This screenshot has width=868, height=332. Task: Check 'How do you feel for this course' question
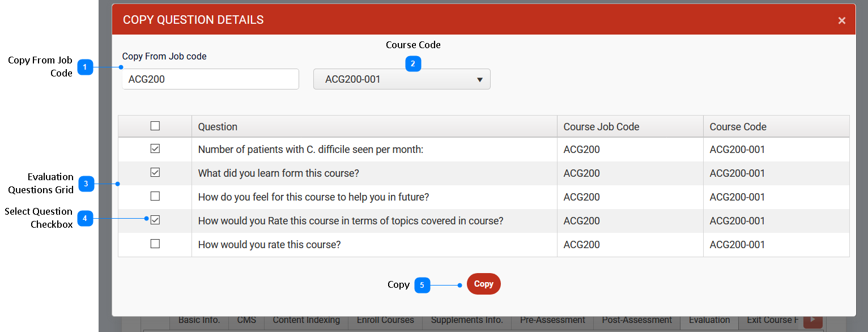coord(155,197)
